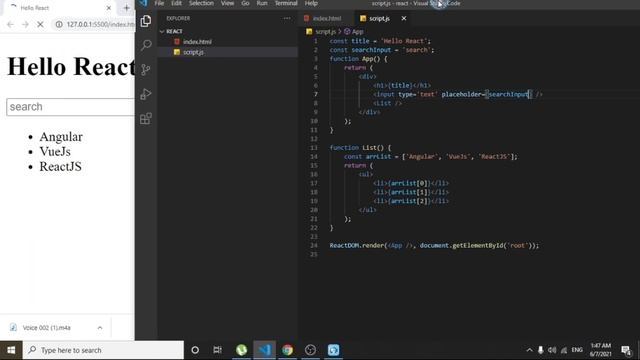Click script.js in the breadcrumb

coord(325,31)
